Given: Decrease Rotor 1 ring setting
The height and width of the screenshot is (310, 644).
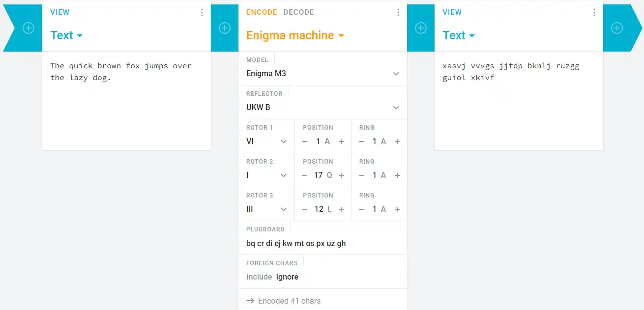Looking at the screenshot, I should click(x=361, y=141).
